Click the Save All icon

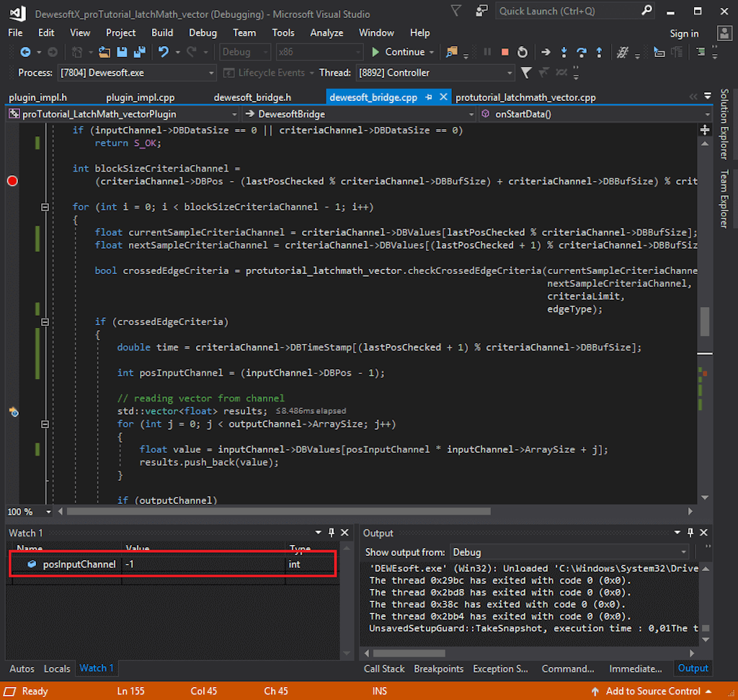point(140,52)
